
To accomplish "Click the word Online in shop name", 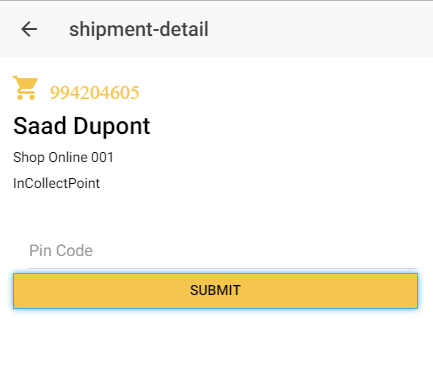I will [68, 157].
